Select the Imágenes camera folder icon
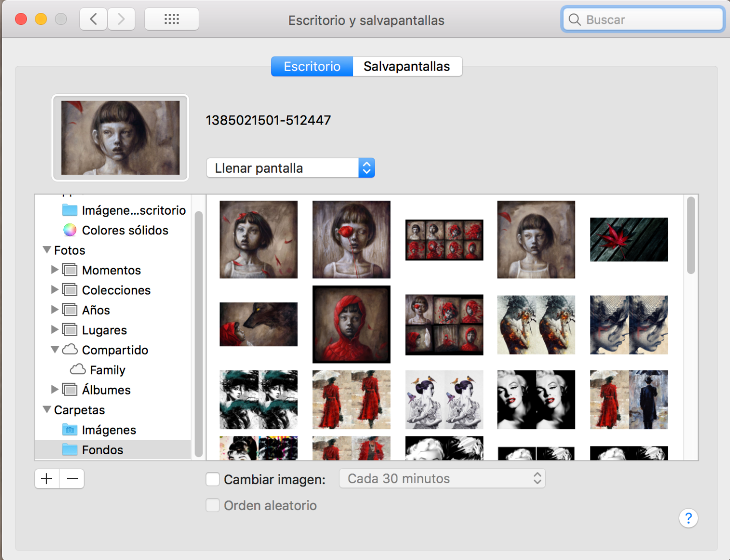 (70, 429)
